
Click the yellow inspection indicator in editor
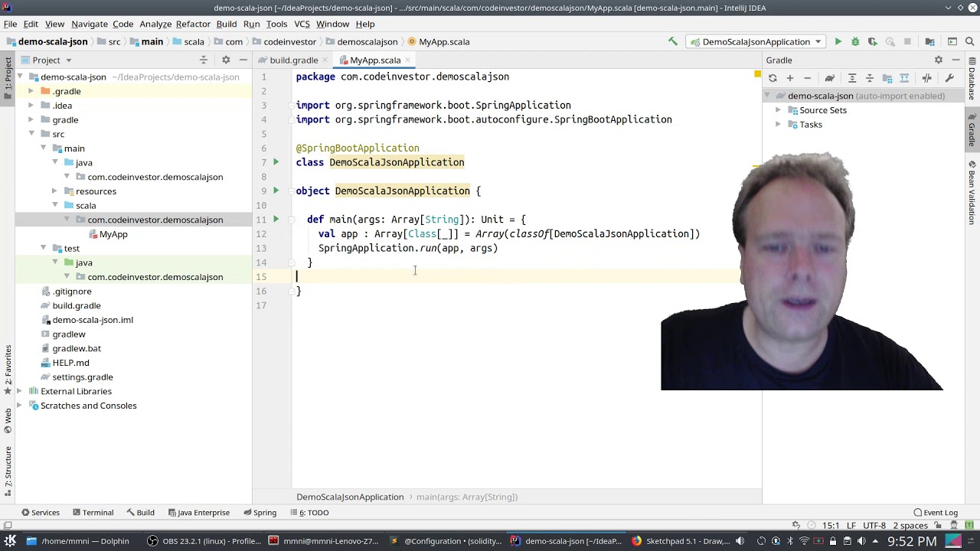[757, 74]
